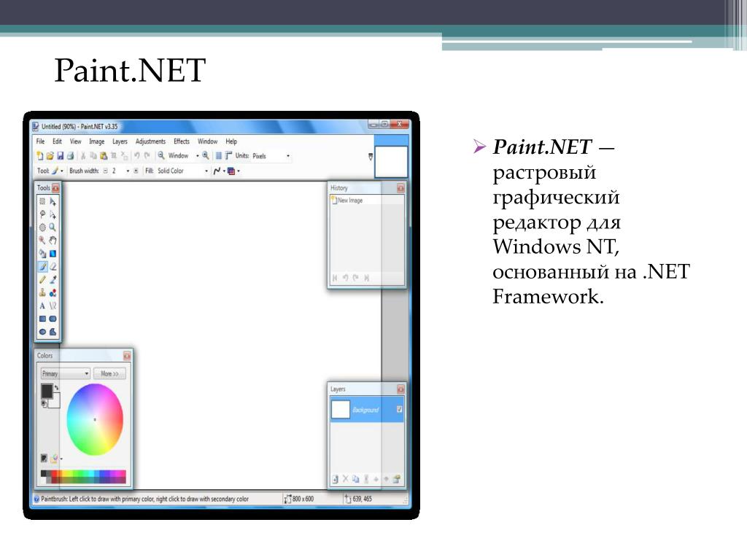Select the Color Picker eyedropper tool

(x=53, y=279)
